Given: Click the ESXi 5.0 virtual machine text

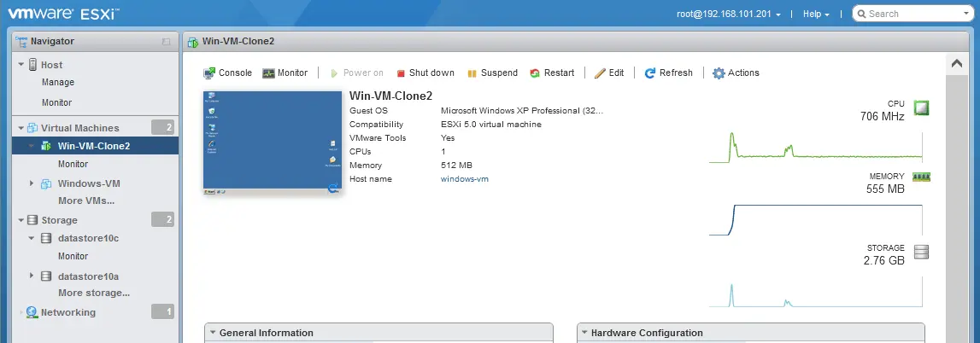Looking at the screenshot, I should (490, 124).
